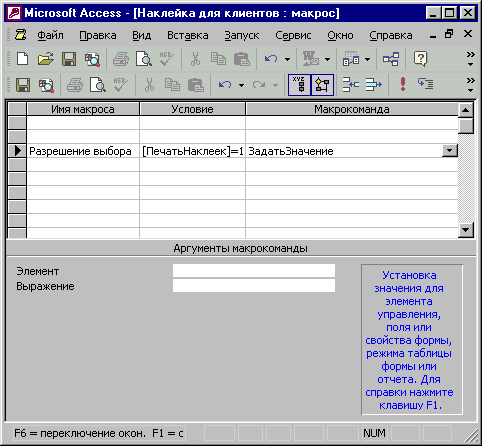Screen dimensions: 482x446
Task: Open Relationships window icon
Action: pos(391,59)
